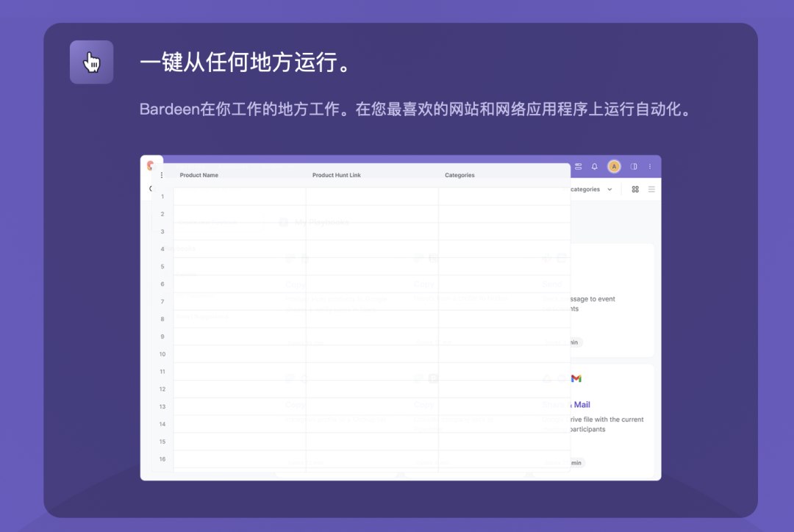The image size is (794, 532).
Task: Select row number 5 in the table
Action: [162, 266]
